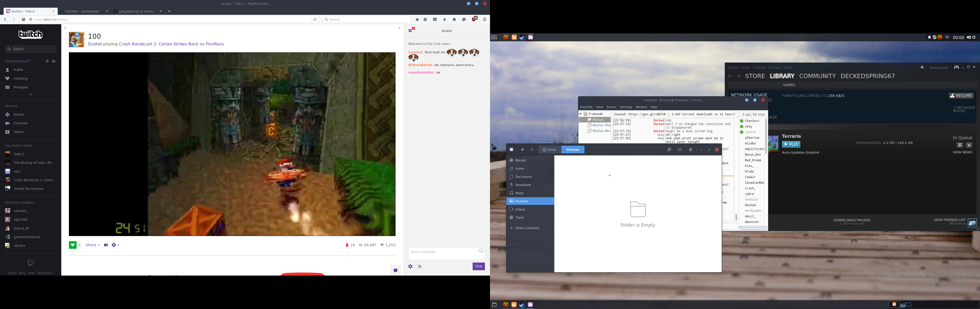Switch Files window to grid view icon
The image size is (980, 309).
tap(680, 150)
